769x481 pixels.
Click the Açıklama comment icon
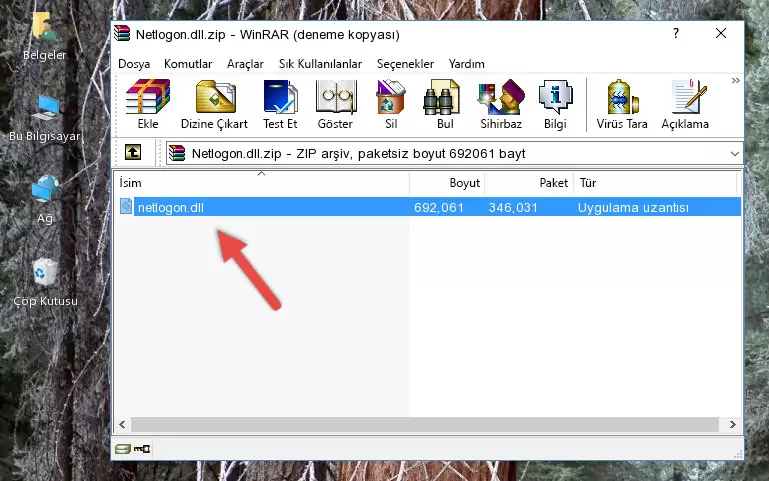pyautogui.click(x=689, y=97)
